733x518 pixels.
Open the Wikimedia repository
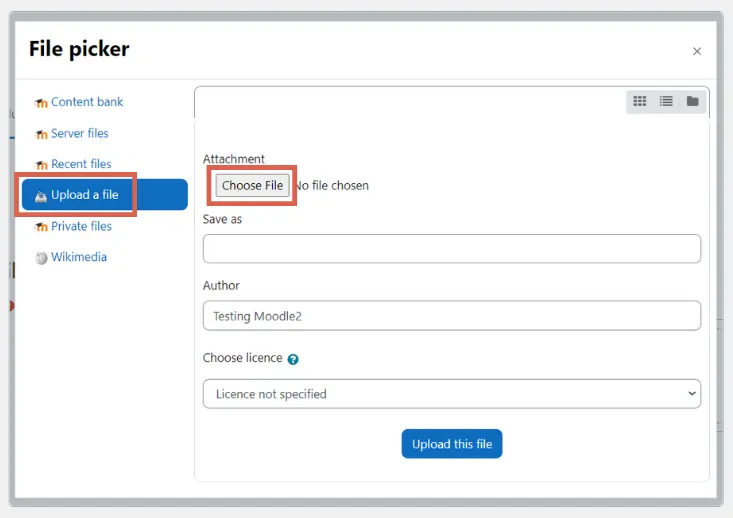(79, 257)
